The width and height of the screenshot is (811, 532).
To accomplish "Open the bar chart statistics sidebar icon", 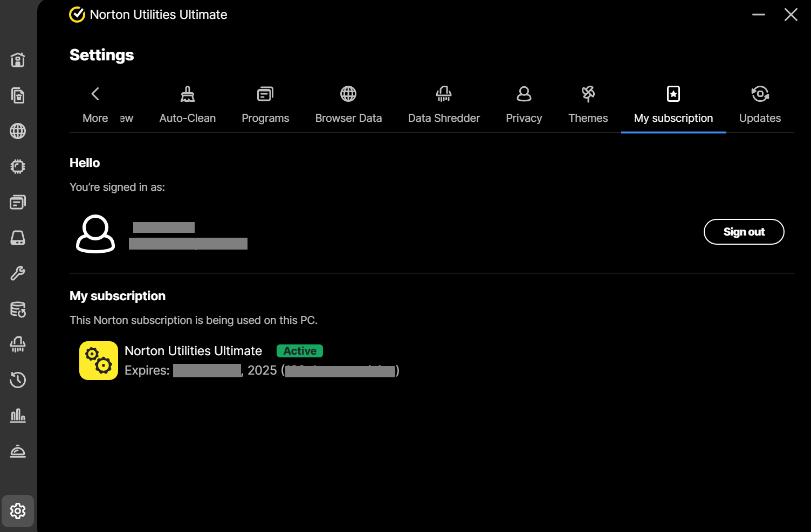I will tap(18, 416).
